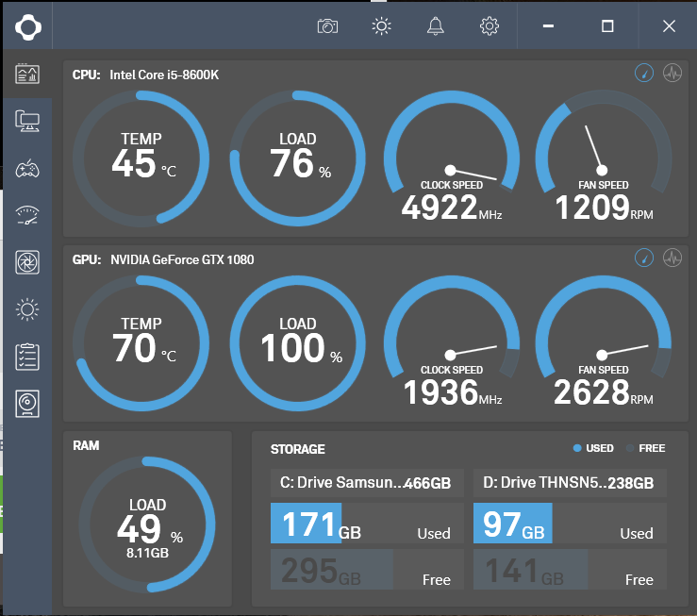Open the games controller sidebar icon

(x=27, y=170)
